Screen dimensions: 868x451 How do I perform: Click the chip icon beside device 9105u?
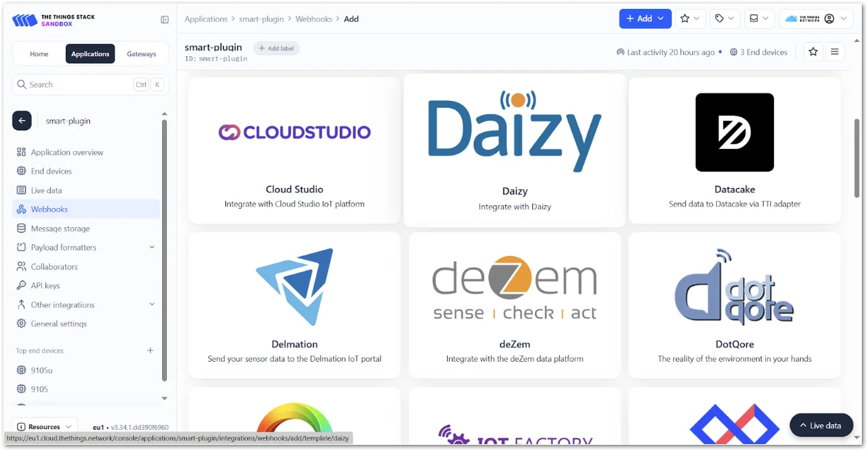pos(21,370)
